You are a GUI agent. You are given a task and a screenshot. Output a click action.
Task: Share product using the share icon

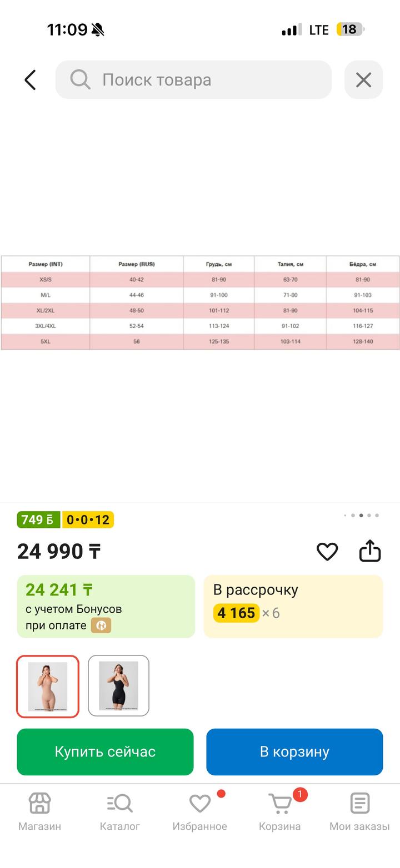[370, 551]
